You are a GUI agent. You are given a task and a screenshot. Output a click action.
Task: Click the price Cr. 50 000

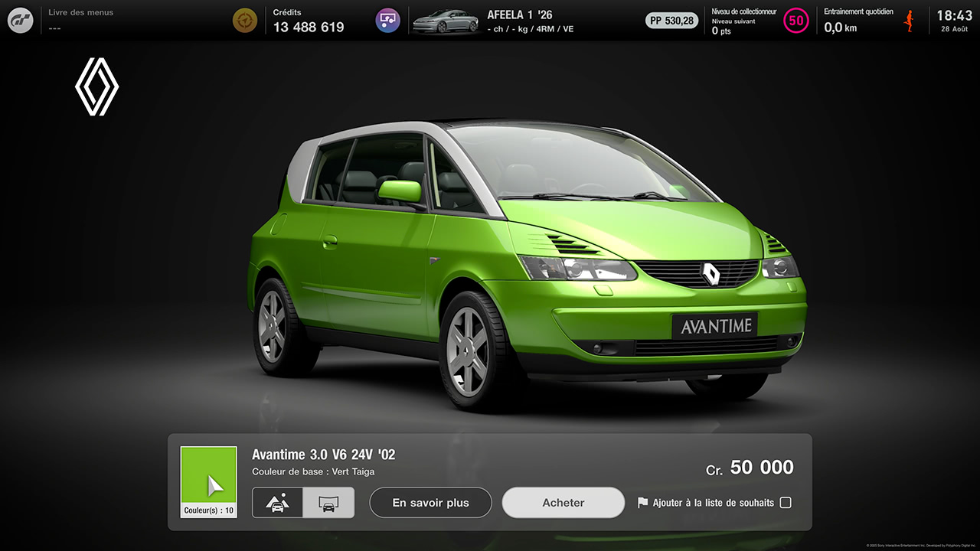pos(750,468)
